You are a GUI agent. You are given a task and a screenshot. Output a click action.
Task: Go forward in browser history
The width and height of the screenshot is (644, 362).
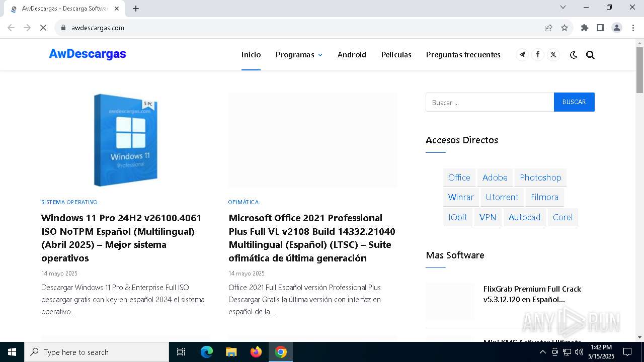(x=27, y=28)
